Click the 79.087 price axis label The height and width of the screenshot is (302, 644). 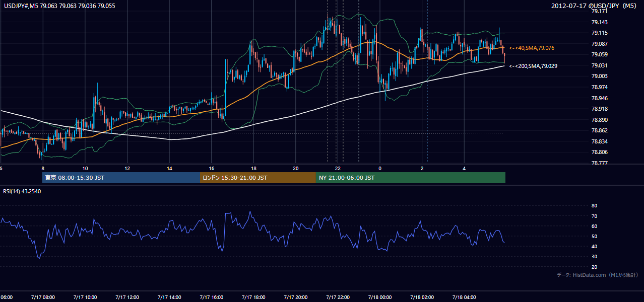point(599,44)
